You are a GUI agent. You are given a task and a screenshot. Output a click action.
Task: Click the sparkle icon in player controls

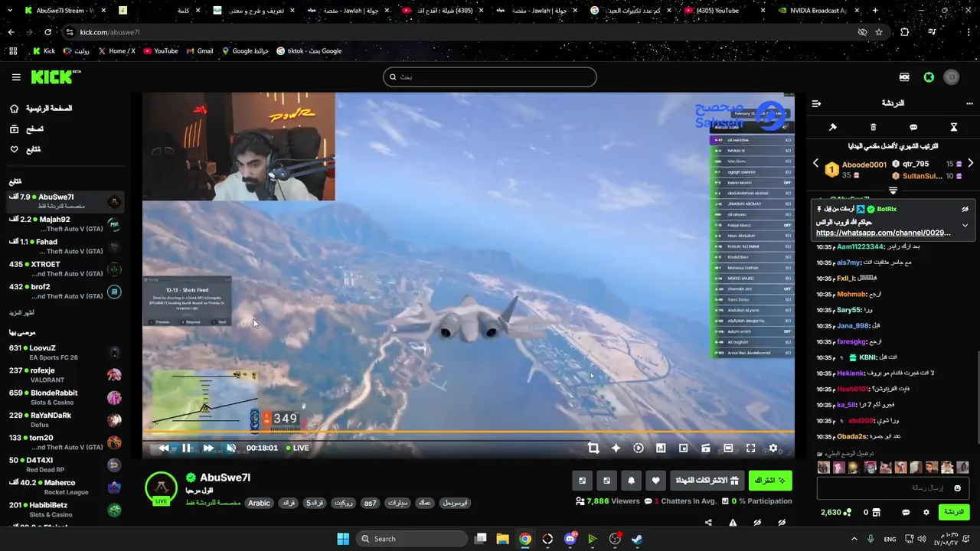616,448
